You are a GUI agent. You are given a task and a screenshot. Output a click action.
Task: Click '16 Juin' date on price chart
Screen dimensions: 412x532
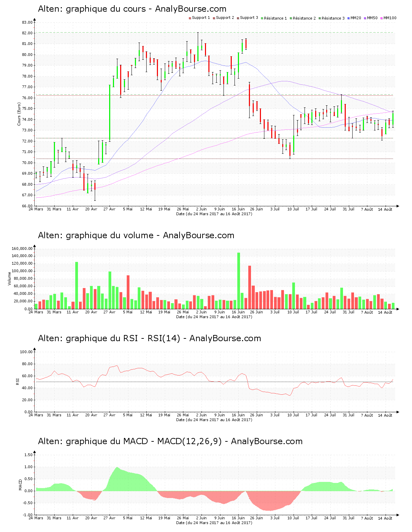[238, 209]
